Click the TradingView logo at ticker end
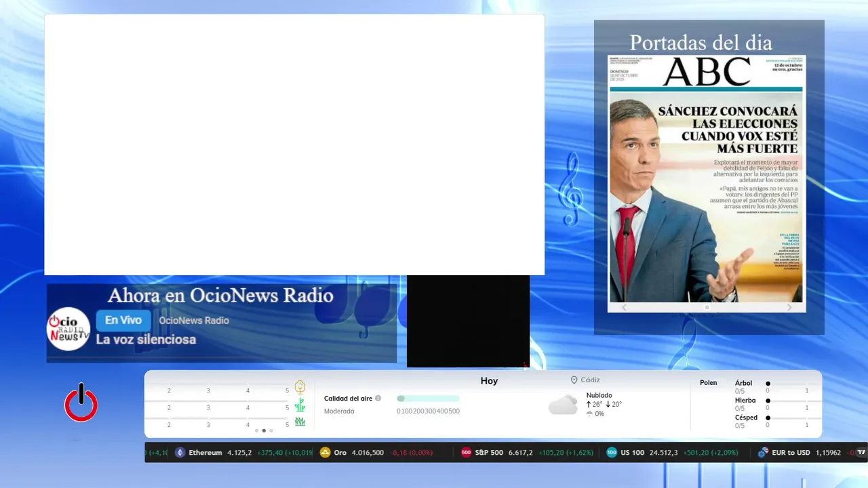The width and height of the screenshot is (868, 488). click(x=861, y=452)
